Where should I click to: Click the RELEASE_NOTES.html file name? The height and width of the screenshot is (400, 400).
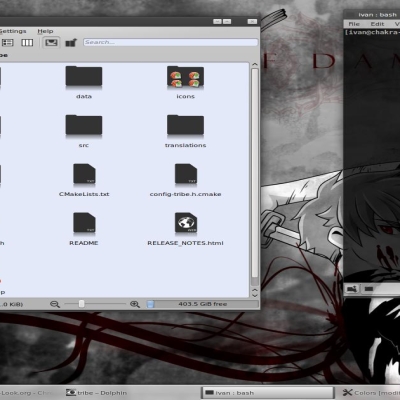click(x=186, y=243)
